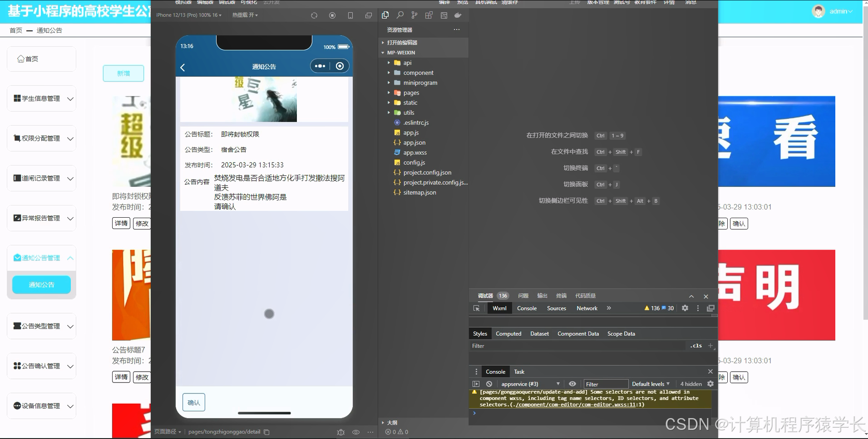868x439 pixels.
Task: Click the compile/refresh icon in the simulator toolbar
Action: [314, 15]
